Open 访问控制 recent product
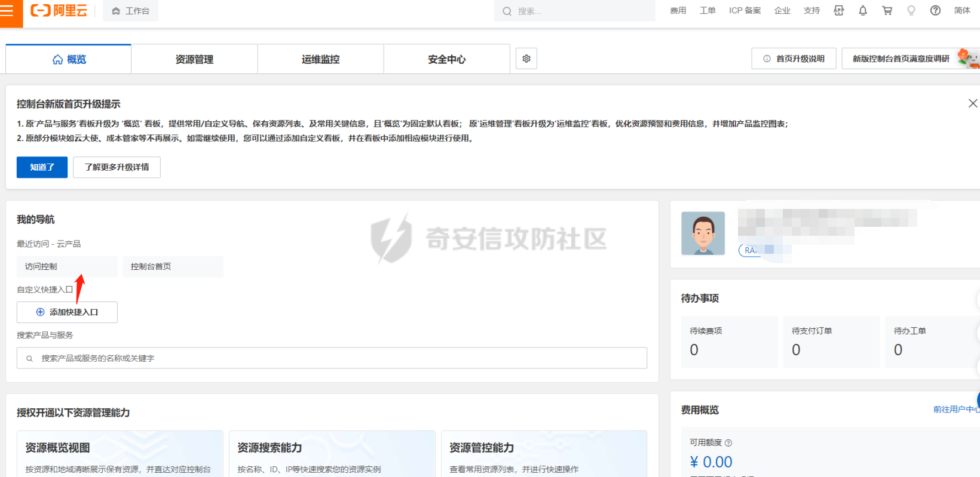Viewport: 980px width, 477px height. [67, 266]
